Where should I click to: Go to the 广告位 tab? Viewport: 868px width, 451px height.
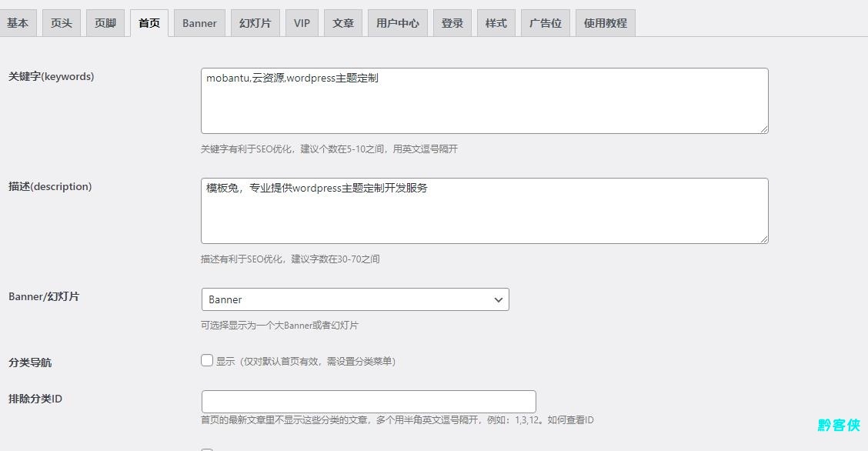546,23
